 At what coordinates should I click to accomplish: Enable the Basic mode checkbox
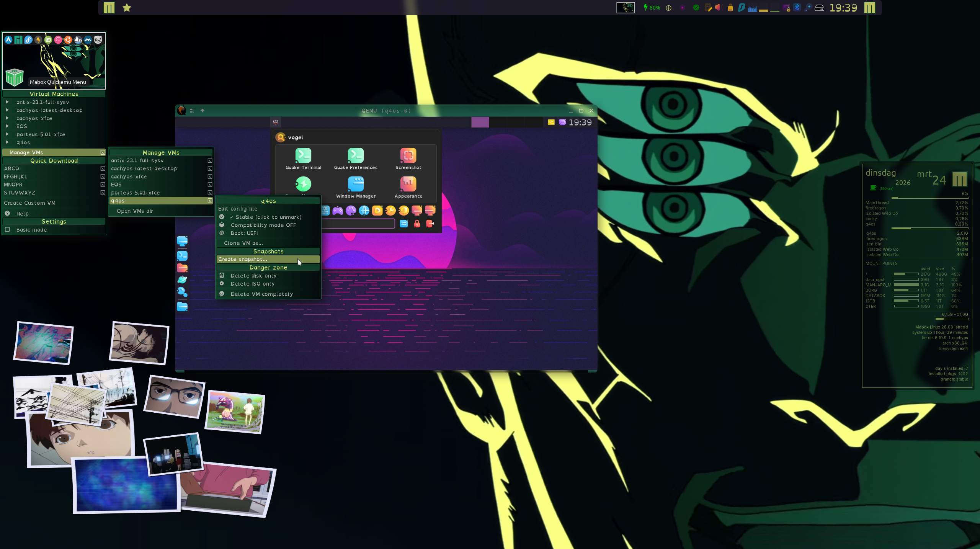coord(7,230)
